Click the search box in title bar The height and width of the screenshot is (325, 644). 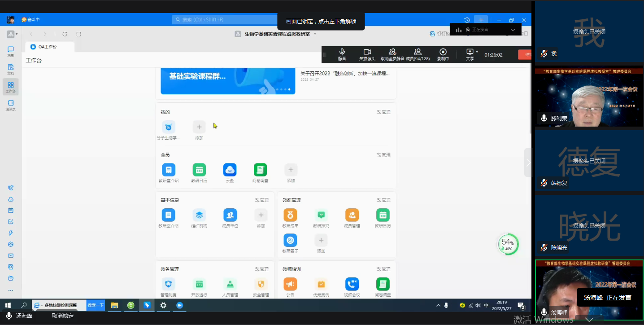224,20
